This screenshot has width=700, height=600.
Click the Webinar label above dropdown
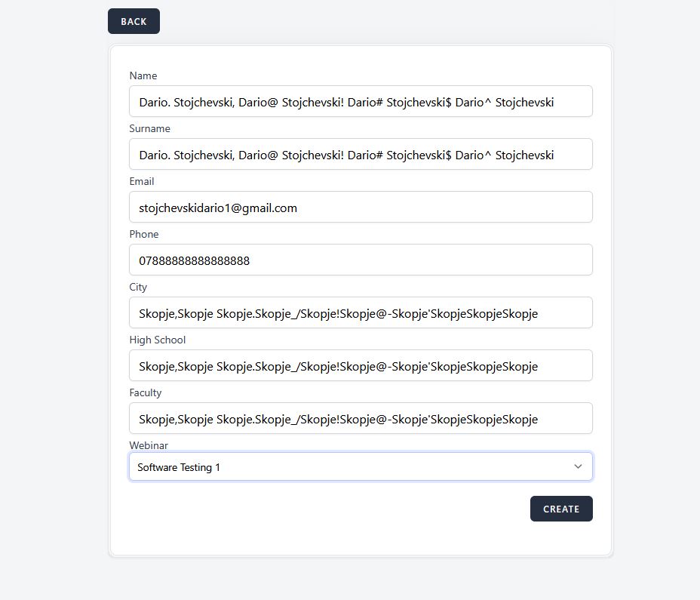click(149, 445)
